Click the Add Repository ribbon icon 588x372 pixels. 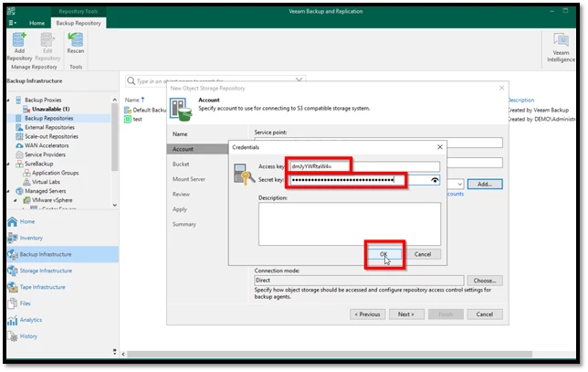pyautogui.click(x=19, y=47)
